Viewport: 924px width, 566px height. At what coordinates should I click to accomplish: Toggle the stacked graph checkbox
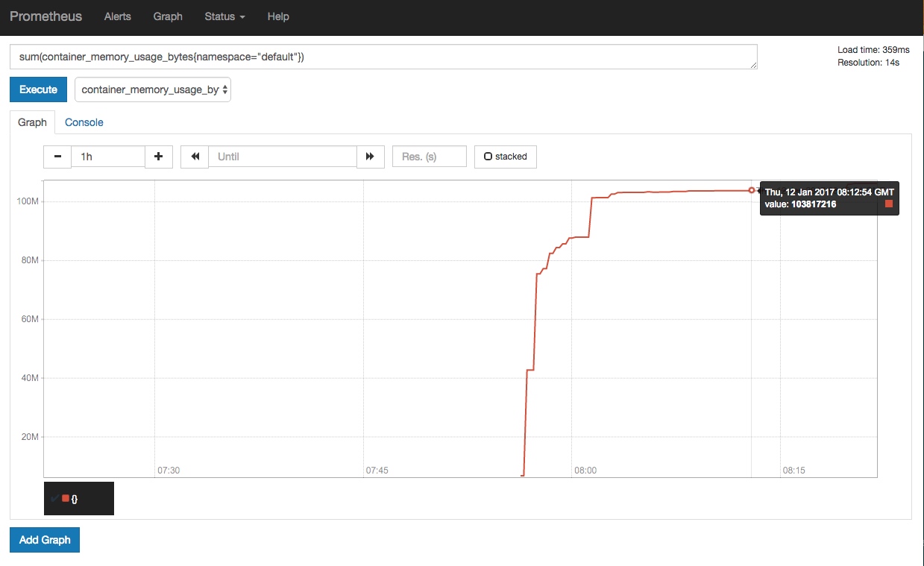click(x=505, y=157)
